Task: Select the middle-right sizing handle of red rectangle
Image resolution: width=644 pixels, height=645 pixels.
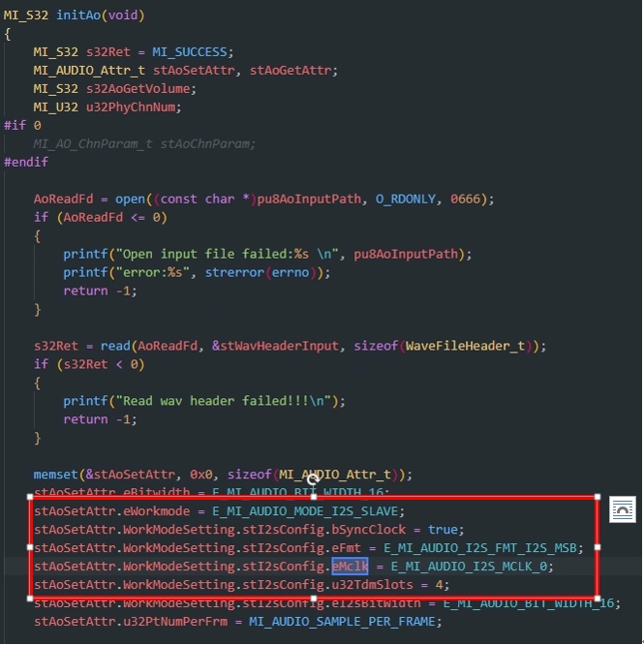Action: (x=598, y=547)
